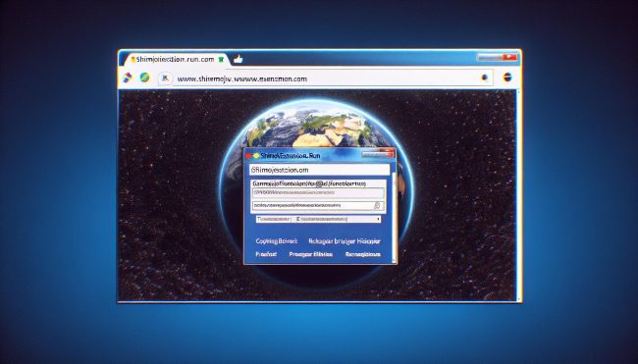638x364 pixels.
Task: Click the top white text field in the dialog
Action: point(320,170)
